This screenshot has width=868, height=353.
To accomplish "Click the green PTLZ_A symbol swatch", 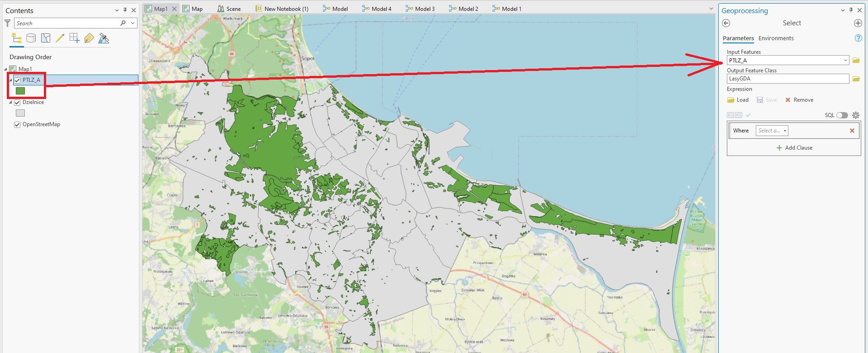I will pos(20,91).
